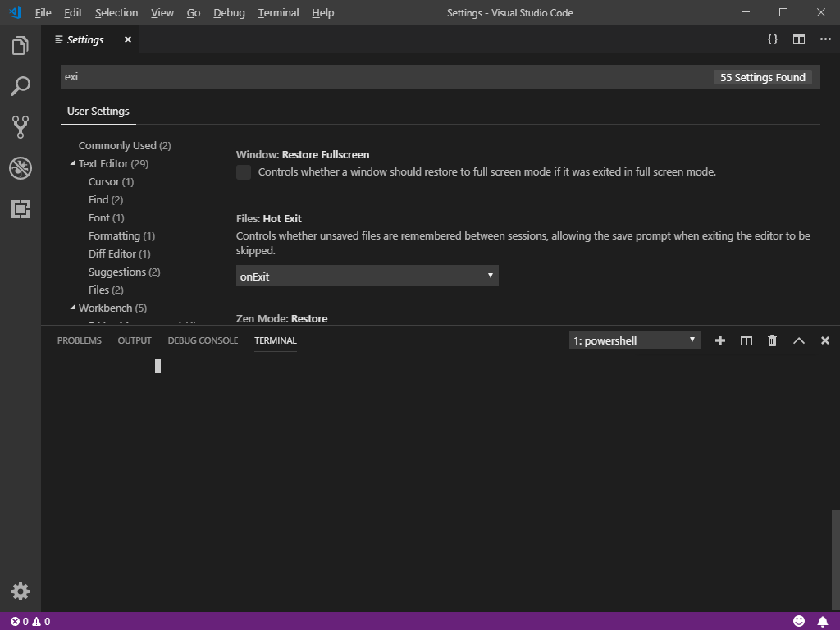Click the Open Settings JSON curly braces icon

click(x=772, y=39)
